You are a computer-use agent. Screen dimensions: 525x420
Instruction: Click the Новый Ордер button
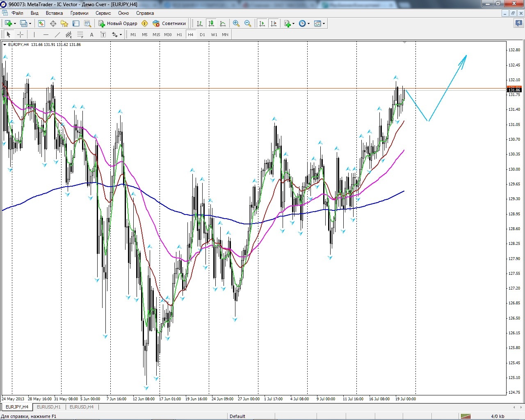[x=118, y=23]
